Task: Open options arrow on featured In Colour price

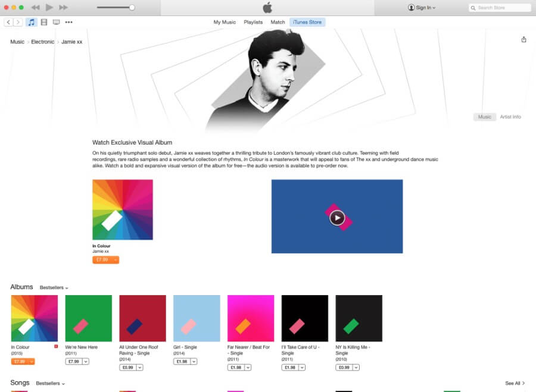Action: click(x=116, y=260)
